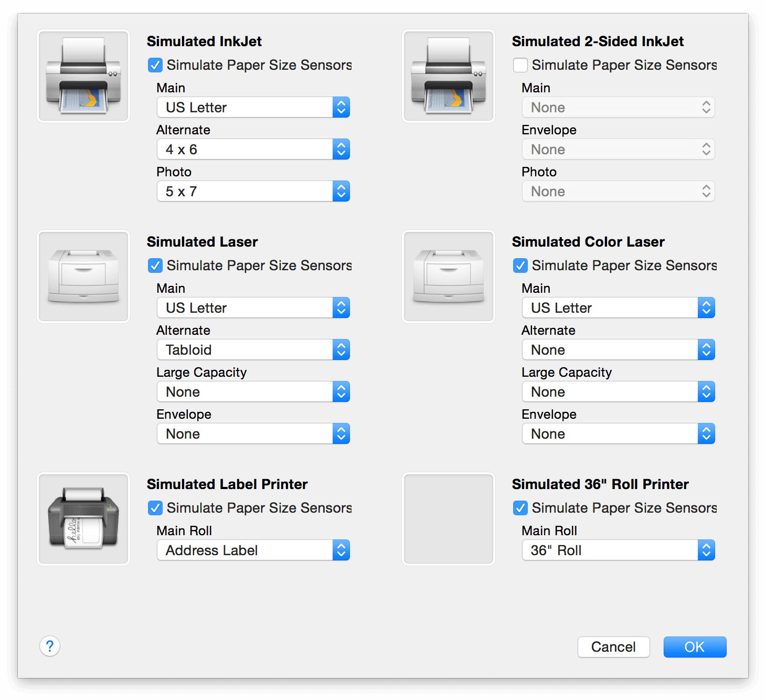Open the Help question mark icon
Image resolution: width=766 pixels, height=700 pixels.
(50, 646)
